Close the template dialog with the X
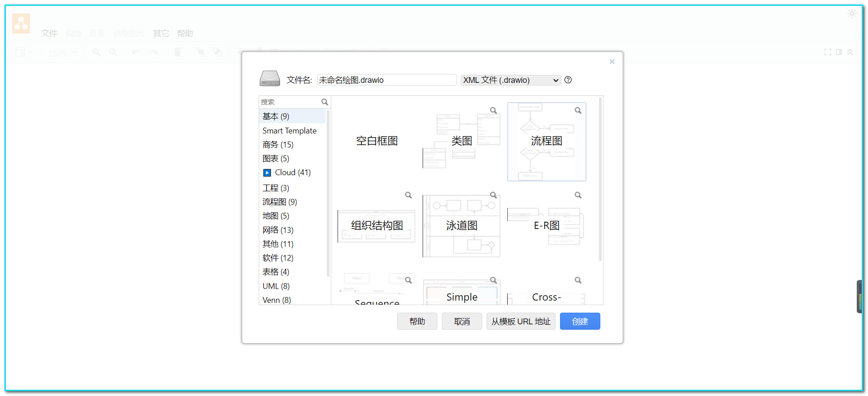 point(612,62)
